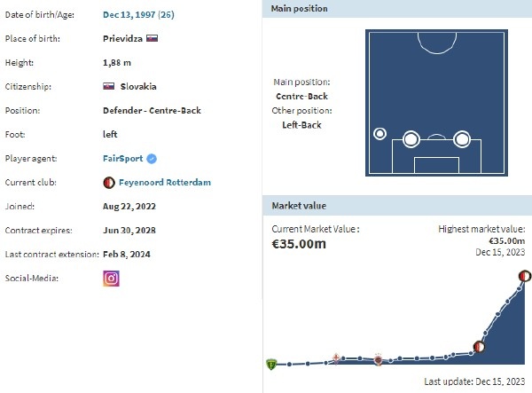Click the Slovakia flag in Citizenship row
Viewport: 532px width, 393px height.
pyautogui.click(x=108, y=86)
